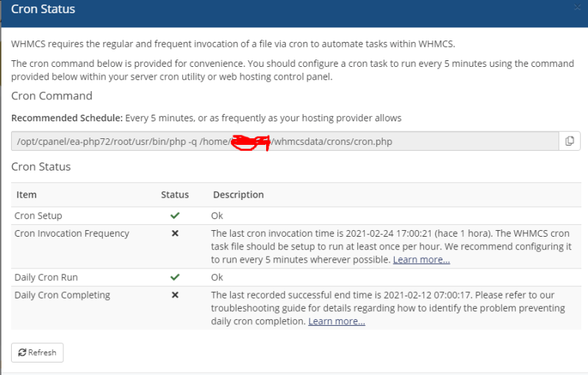This screenshot has height=375, width=588.
Task: Click the green checkmark for Cron Setup
Action: (175, 216)
